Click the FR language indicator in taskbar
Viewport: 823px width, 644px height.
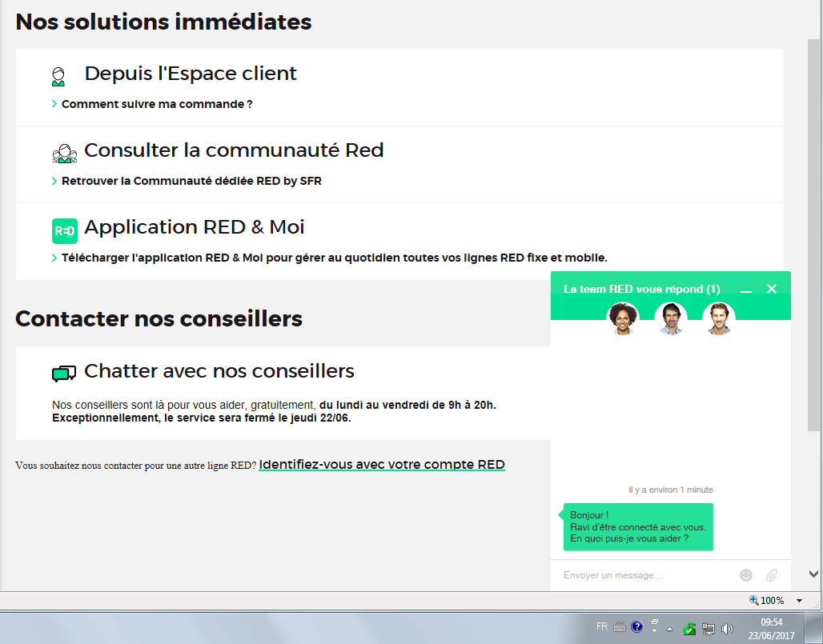tap(602, 626)
